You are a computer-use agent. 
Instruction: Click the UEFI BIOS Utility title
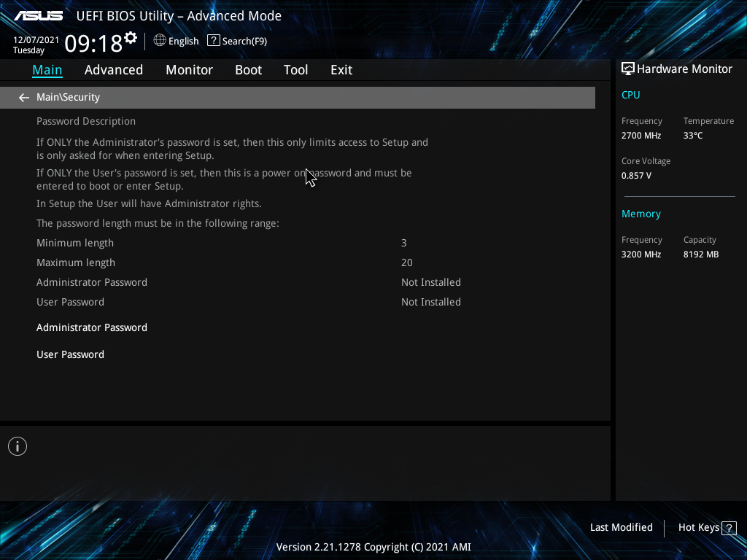(x=179, y=16)
